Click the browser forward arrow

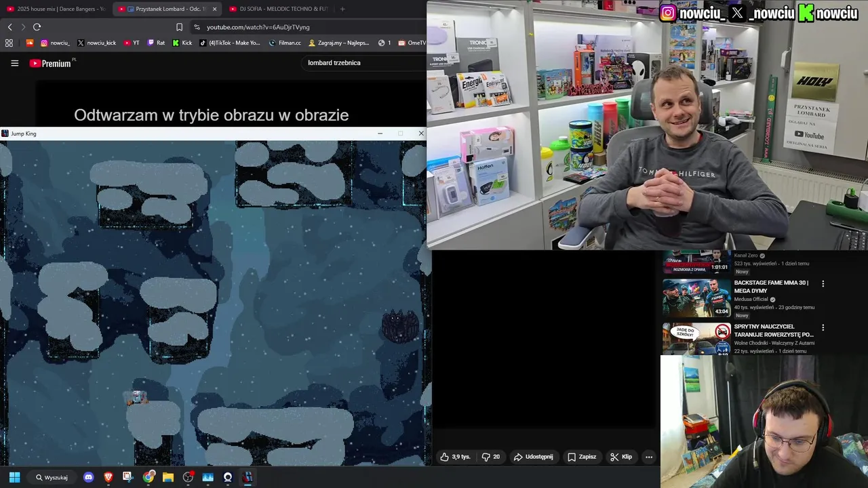tap(23, 27)
